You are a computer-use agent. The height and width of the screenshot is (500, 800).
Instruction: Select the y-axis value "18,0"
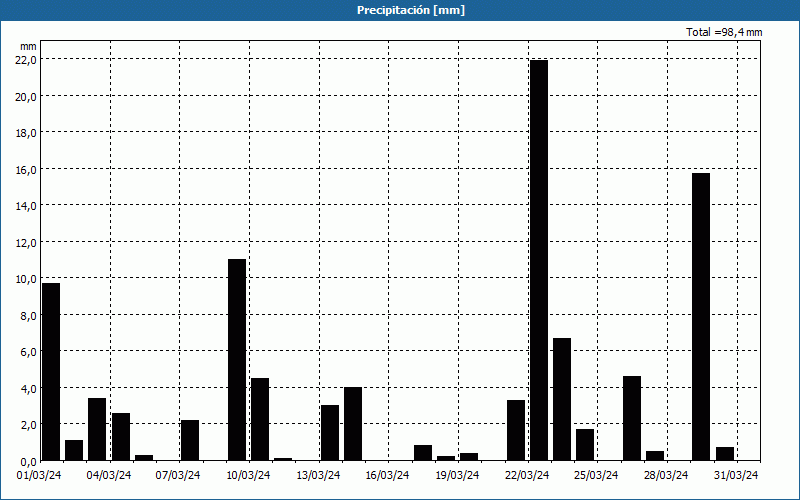27,133
